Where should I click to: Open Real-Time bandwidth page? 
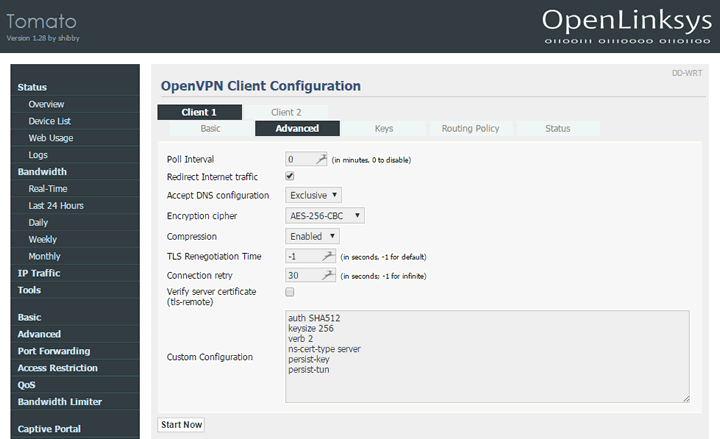click(x=48, y=189)
